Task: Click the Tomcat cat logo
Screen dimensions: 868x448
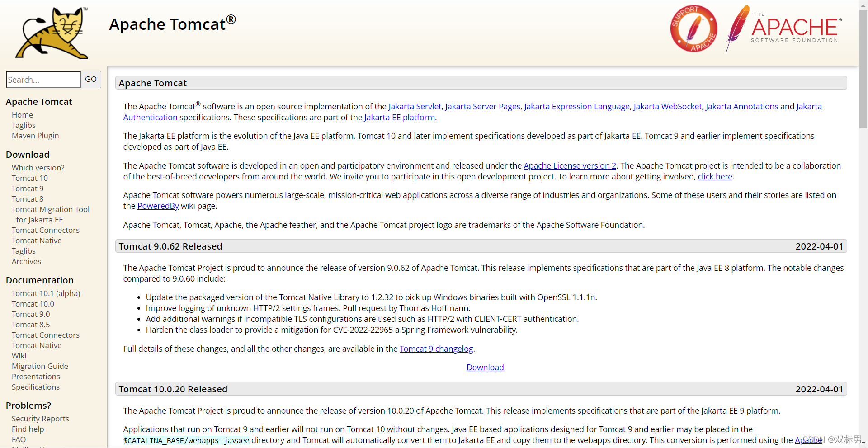Action: pyautogui.click(x=52, y=33)
